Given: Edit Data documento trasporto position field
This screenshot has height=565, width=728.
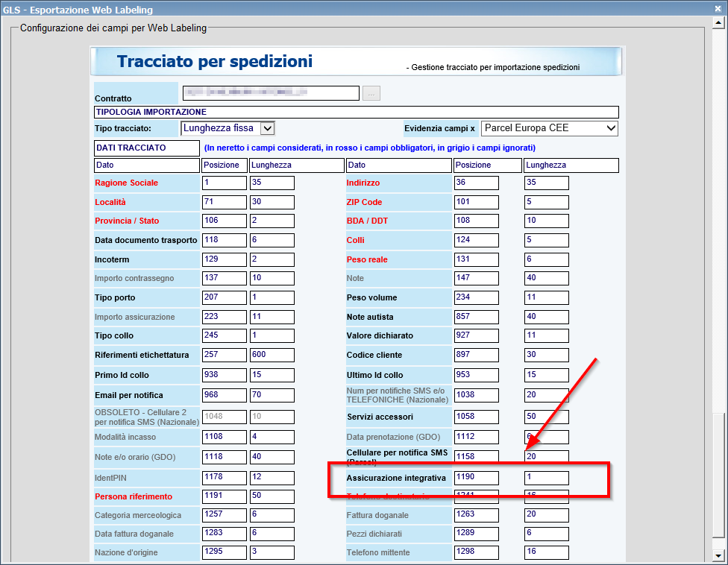Looking at the screenshot, I should pos(225,240).
